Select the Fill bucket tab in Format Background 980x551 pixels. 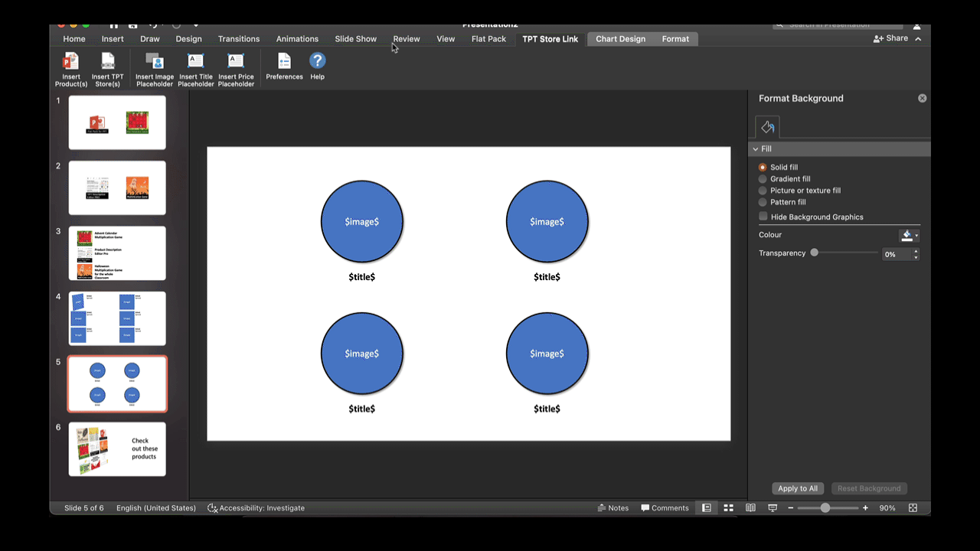(767, 127)
